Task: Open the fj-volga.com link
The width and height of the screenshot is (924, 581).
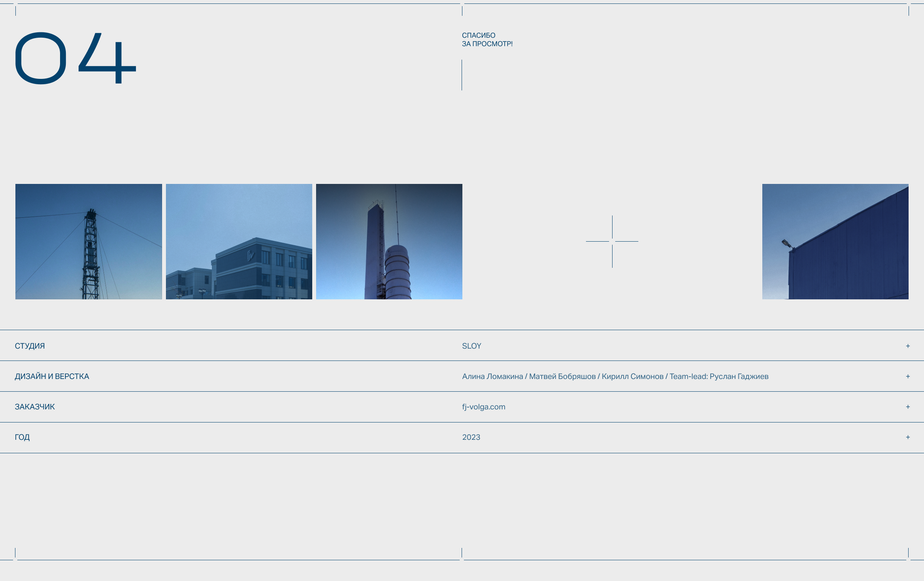Action: (x=484, y=407)
